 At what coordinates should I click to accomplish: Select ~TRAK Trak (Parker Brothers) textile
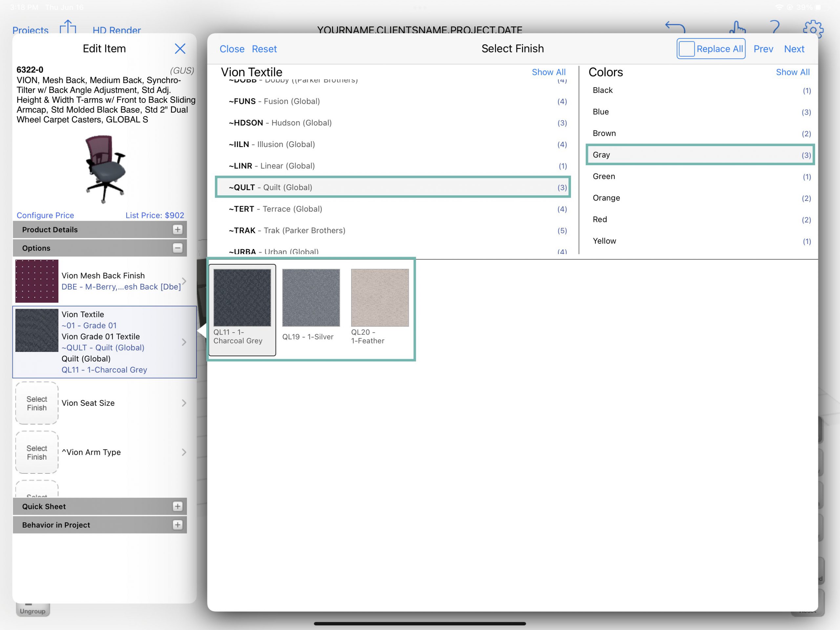pyautogui.click(x=393, y=231)
